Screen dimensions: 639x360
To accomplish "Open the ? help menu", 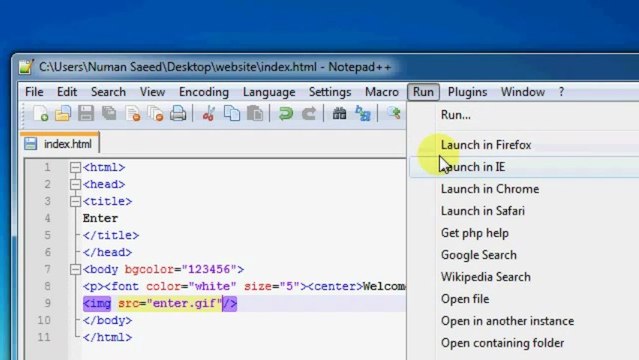I will [x=562, y=92].
